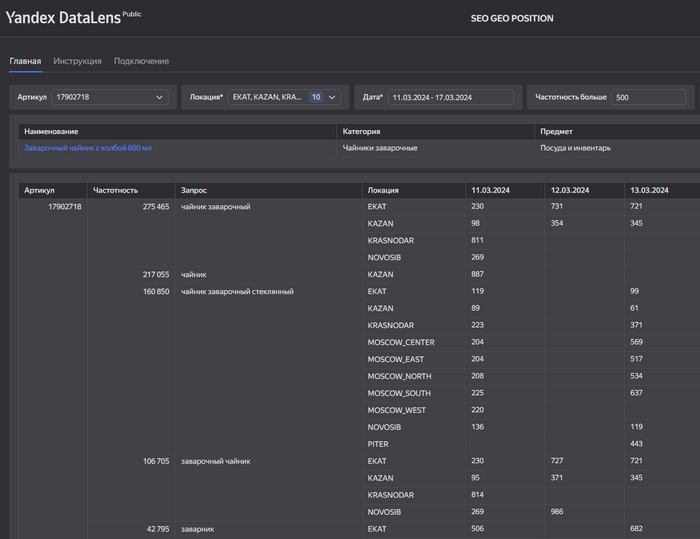Open the Заварочный чайник с колбой link
The height and width of the screenshot is (539, 700).
[88, 148]
